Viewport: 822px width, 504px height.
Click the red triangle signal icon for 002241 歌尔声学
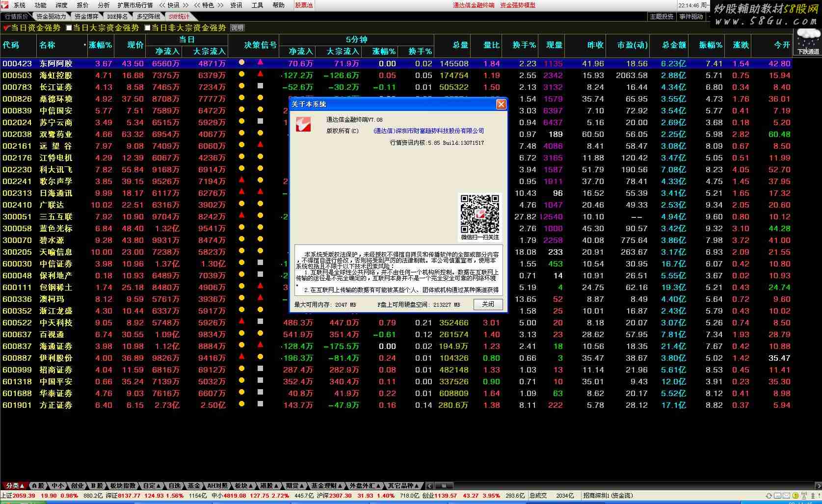tap(241, 180)
